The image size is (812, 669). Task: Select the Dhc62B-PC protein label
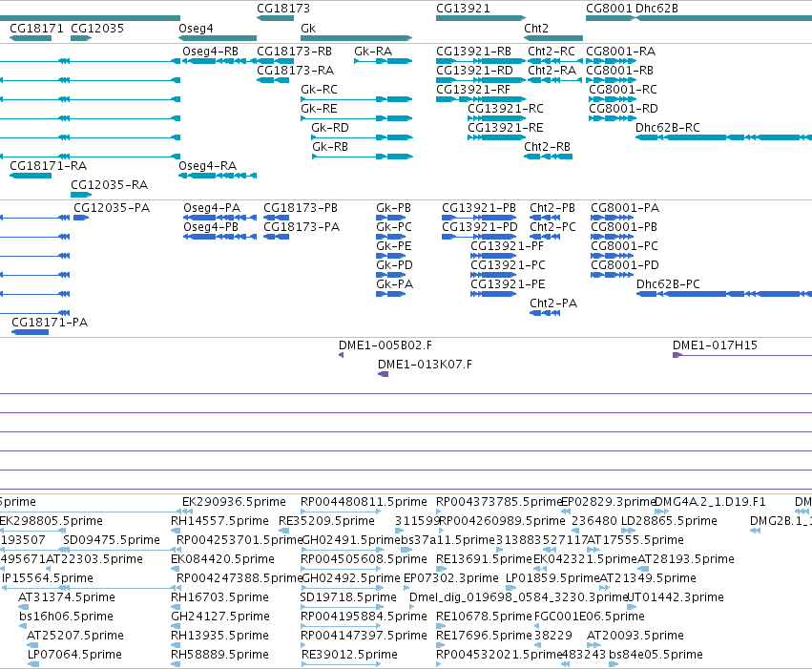668,284
